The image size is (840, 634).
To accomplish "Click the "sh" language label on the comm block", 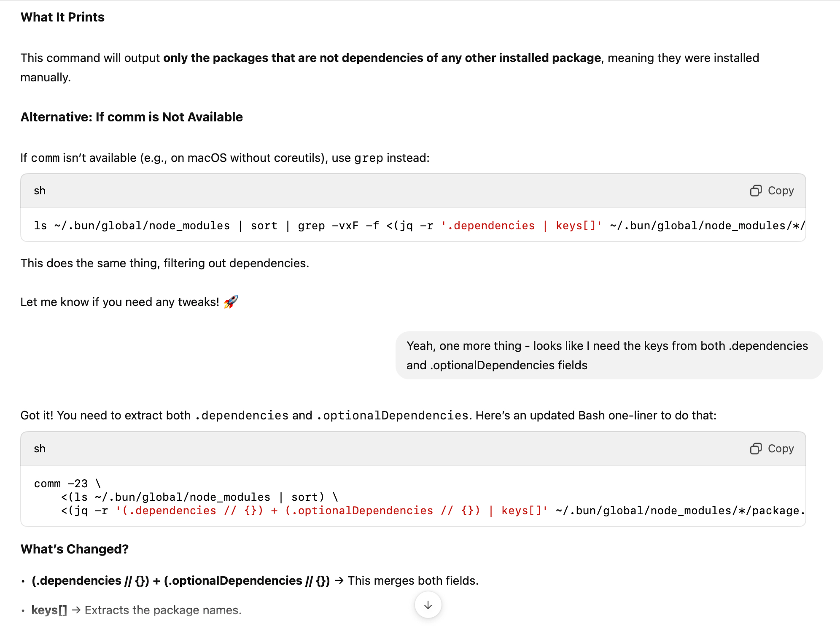I will (40, 449).
